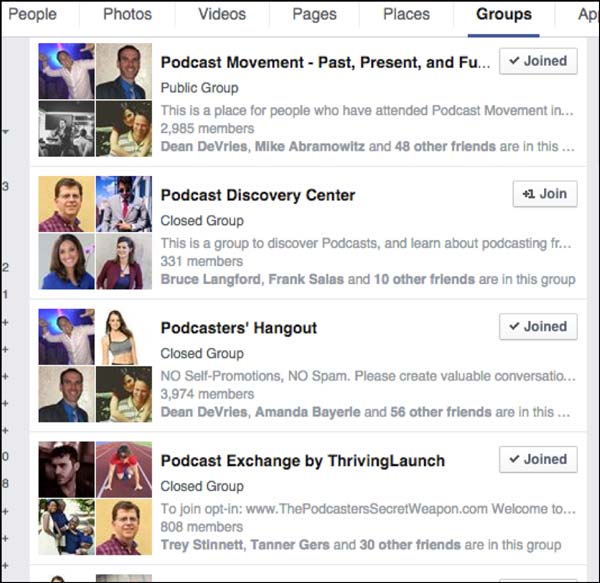Open the Photos tab
This screenshot has height=583, width=600.
pos(127,15)
